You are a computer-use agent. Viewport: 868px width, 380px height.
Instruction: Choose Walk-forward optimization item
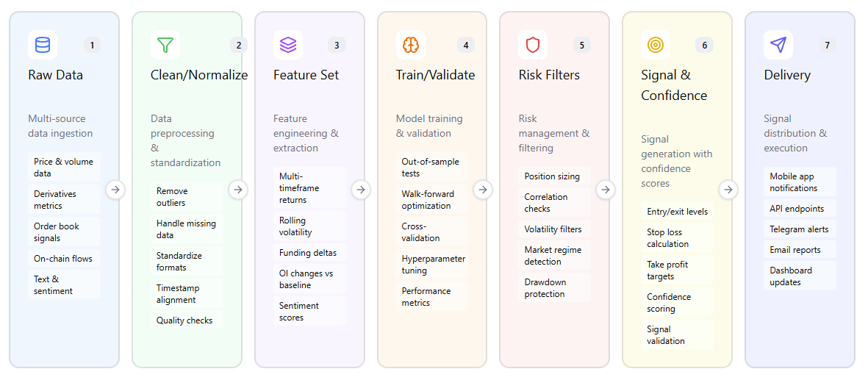point(431,200)
